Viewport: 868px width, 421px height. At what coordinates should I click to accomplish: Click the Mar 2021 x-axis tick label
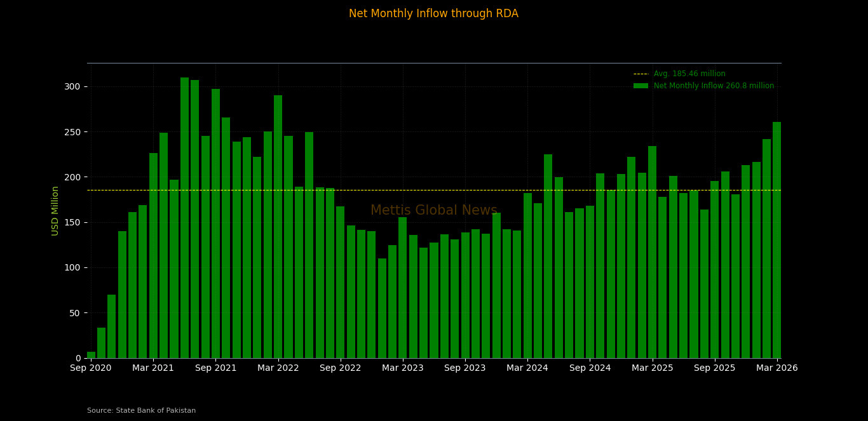click(153, 368)
